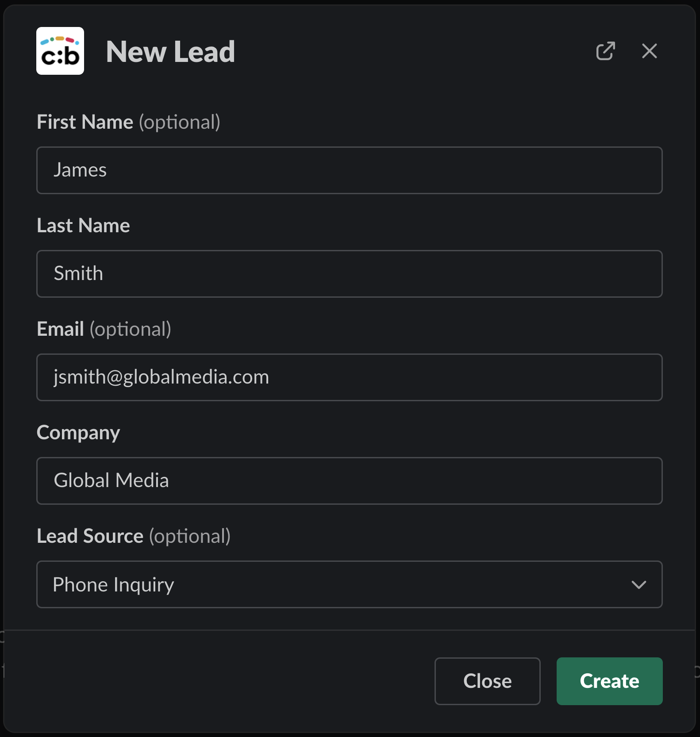Click the First Name label
The width and height of the screenshot is (700, 737).
(85, 122)
